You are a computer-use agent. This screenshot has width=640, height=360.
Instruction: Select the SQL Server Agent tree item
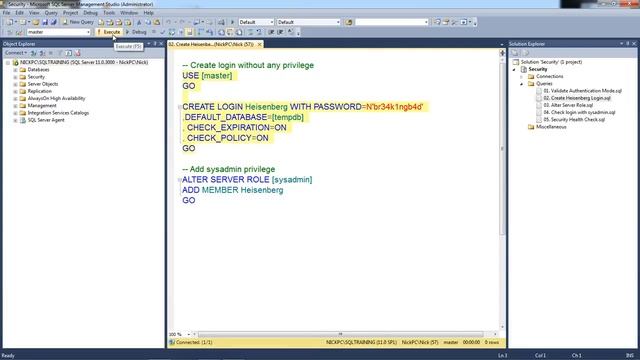tap(46, 120)
